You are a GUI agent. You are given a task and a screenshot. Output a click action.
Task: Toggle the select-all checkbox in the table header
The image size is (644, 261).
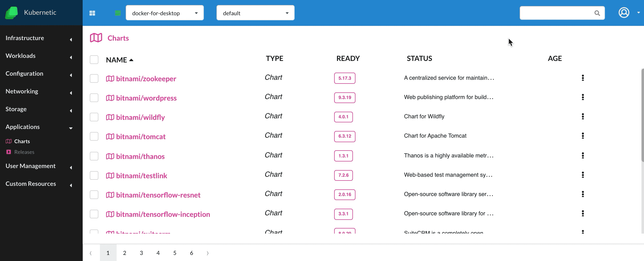94,60
